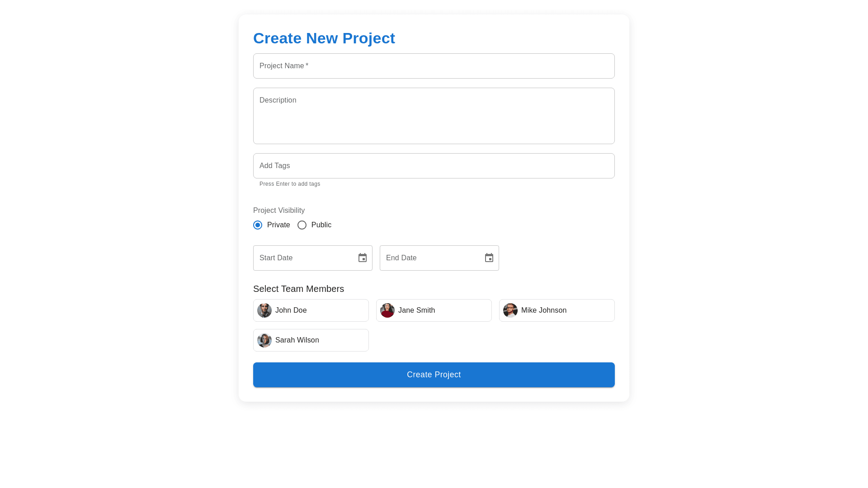Click Jane Smith's avatar photo
Screen dimensions: 868x488
click(x=387, y=310)
